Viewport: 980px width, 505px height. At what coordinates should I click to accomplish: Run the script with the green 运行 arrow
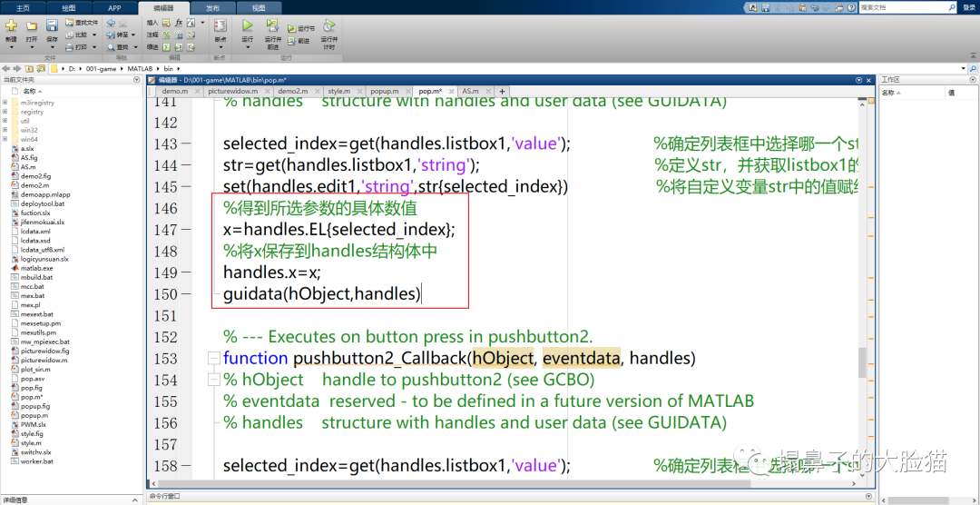pos(248,25)
